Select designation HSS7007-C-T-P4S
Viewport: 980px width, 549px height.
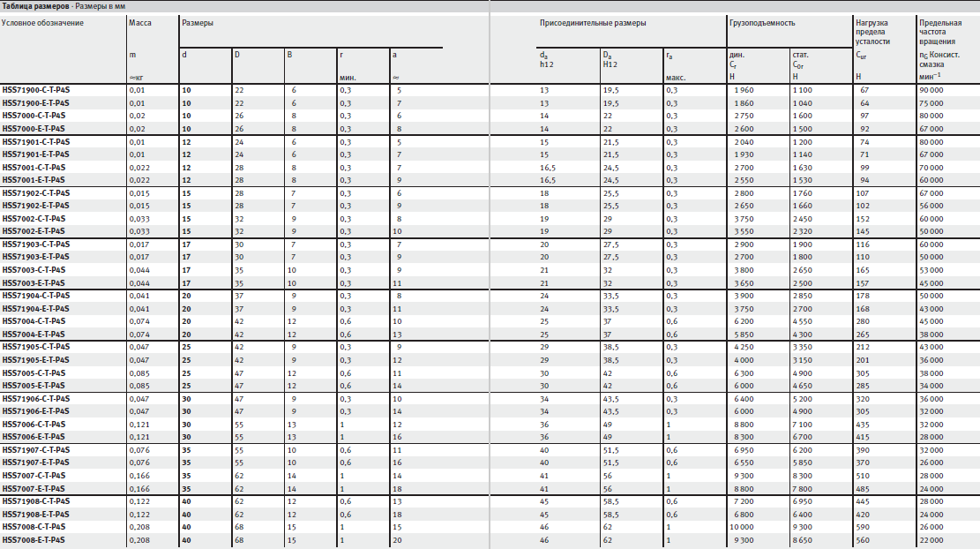click(x=34, y=476)
